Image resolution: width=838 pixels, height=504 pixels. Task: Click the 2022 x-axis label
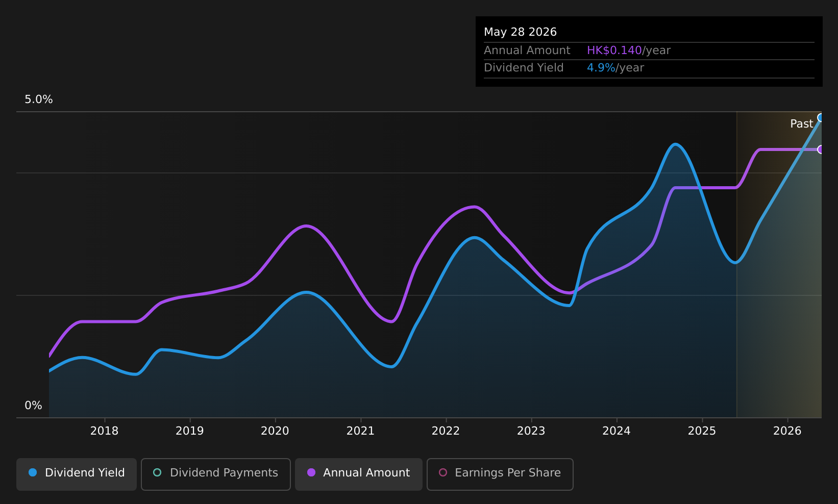pos(446,431)
